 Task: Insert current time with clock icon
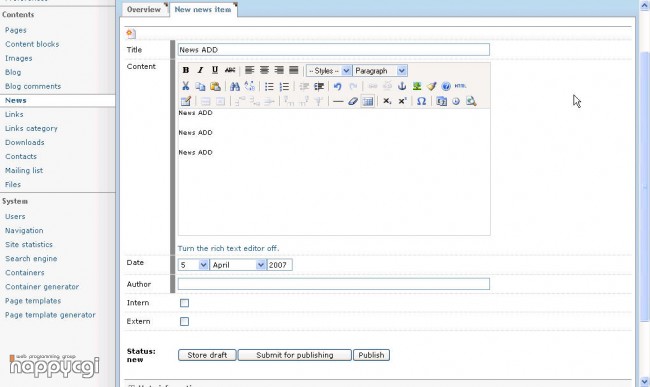click(x=456, y=101)
